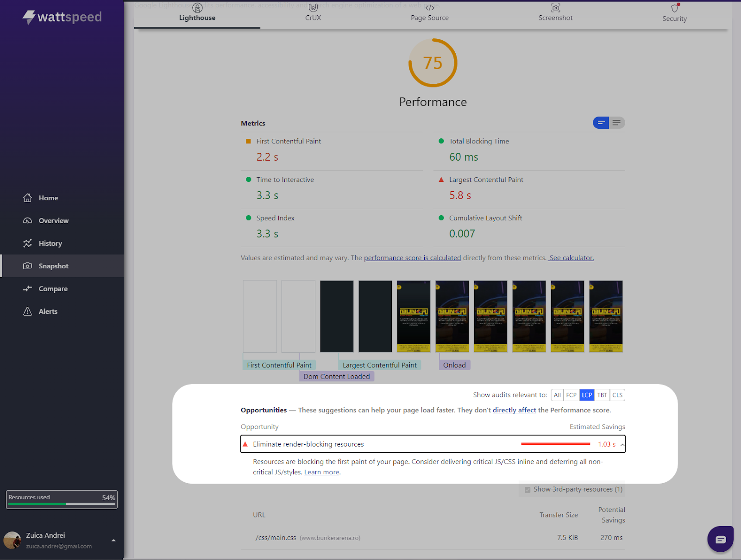The image size is (741, 560).
Task: Click the Speed Index metric label
Action: point(276,218)
